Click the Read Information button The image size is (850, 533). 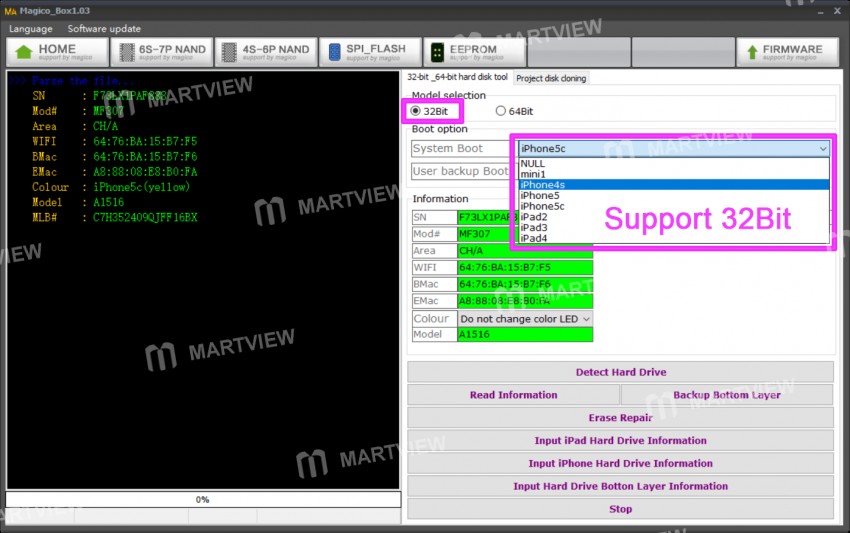tap(513, 395)
